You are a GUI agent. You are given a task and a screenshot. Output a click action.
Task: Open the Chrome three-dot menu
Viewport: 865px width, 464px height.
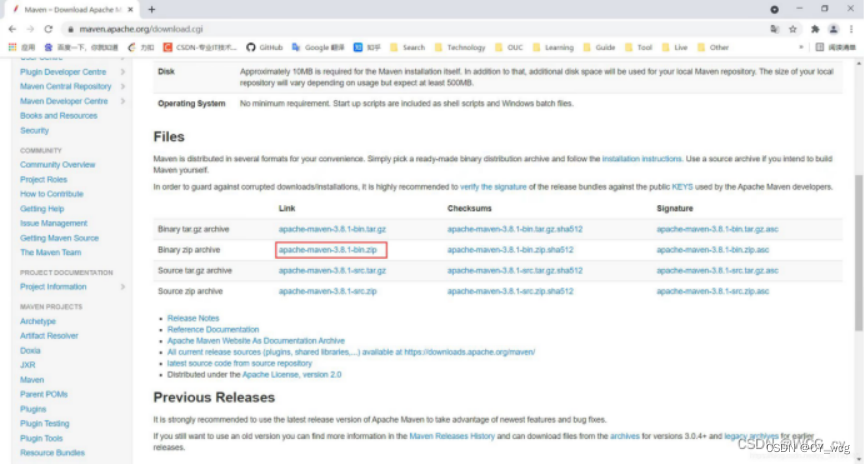[x=851, y=29]
